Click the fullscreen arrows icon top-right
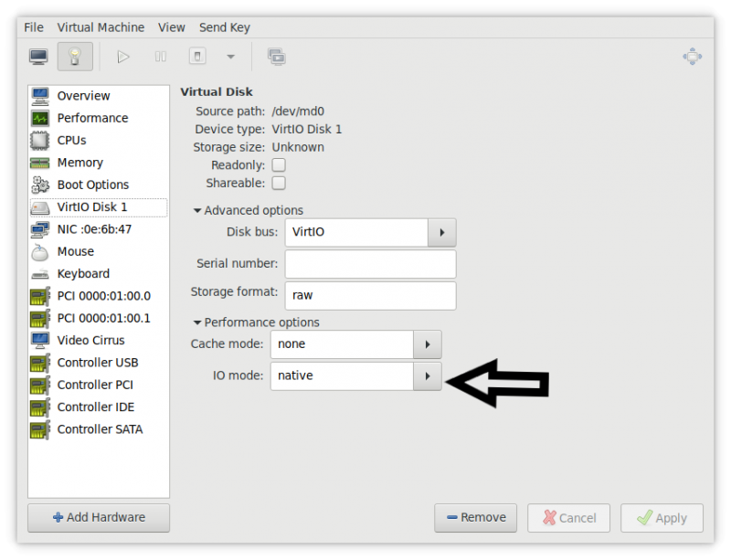Screen dimensions: 731x560 pos(693,56)
